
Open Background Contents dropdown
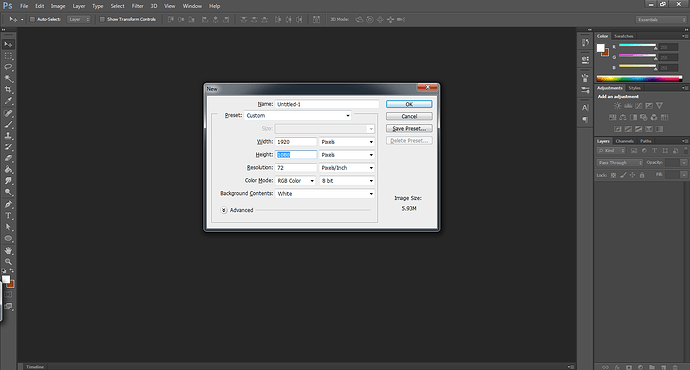[x=325, y=194]
